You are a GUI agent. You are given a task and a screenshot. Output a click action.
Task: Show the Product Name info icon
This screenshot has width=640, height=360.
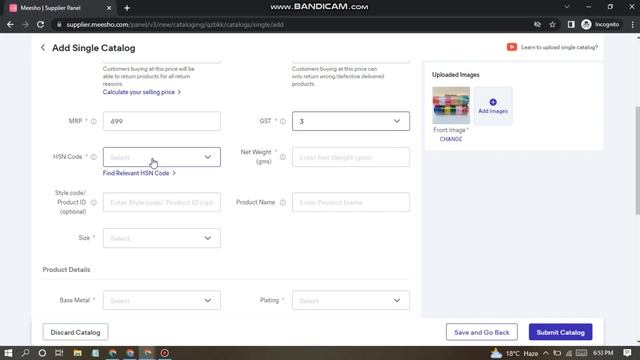click(x=282, y=202)
